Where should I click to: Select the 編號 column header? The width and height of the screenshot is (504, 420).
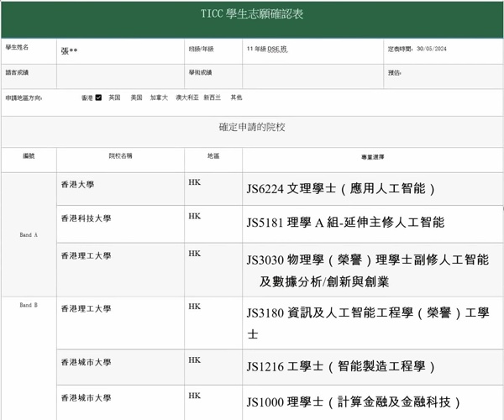click(x=29, y=156)
